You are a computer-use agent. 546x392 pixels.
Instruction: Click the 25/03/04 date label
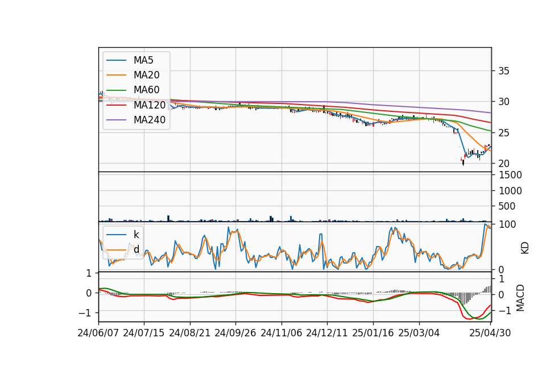point(419,333)
